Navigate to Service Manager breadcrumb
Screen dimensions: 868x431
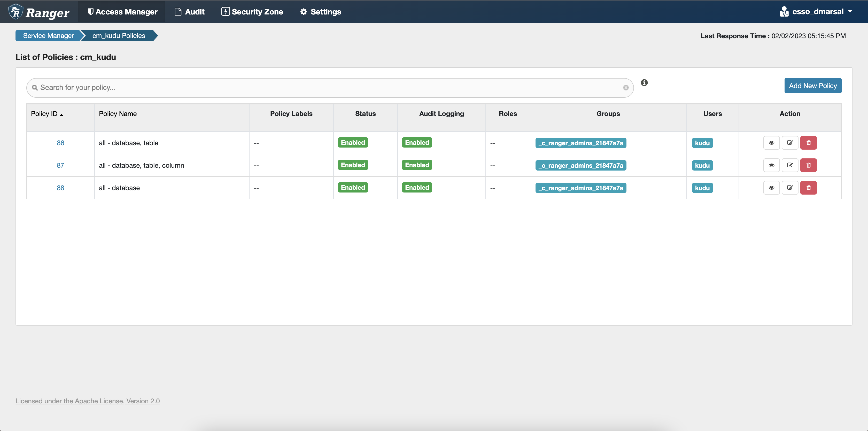(x=48, y=36)
